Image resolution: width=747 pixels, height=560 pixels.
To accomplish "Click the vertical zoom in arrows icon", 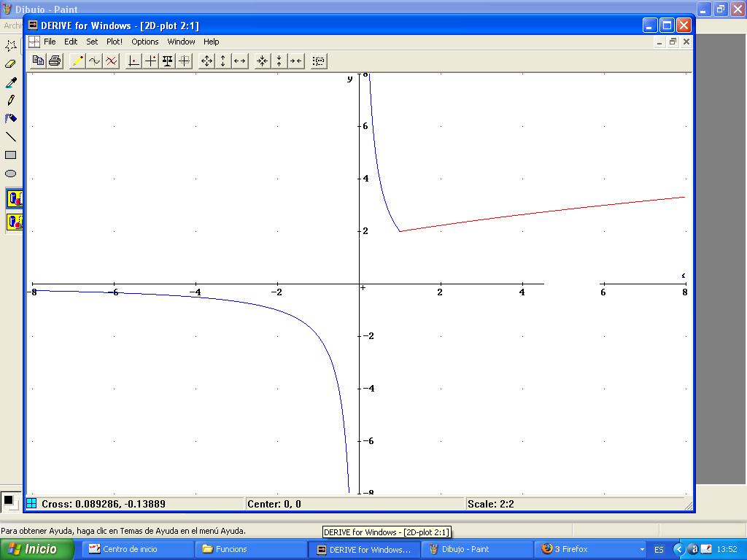I will coord(279,61).
